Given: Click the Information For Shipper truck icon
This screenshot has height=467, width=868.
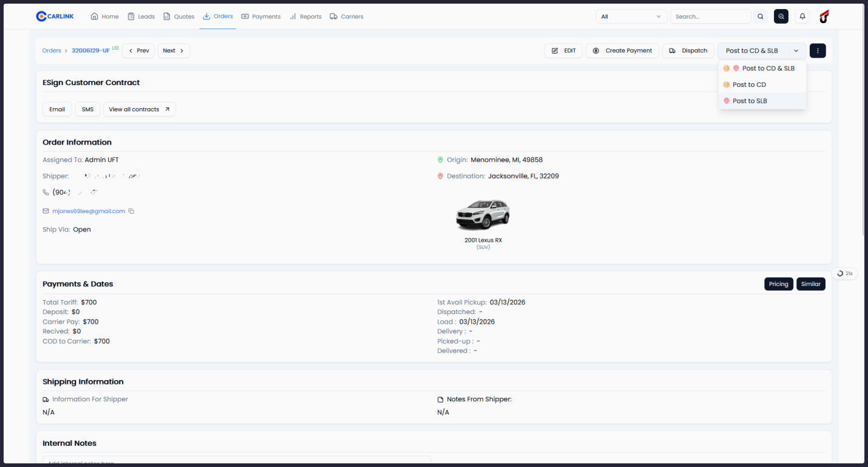Looking at the screenshot, I should 46,399.
